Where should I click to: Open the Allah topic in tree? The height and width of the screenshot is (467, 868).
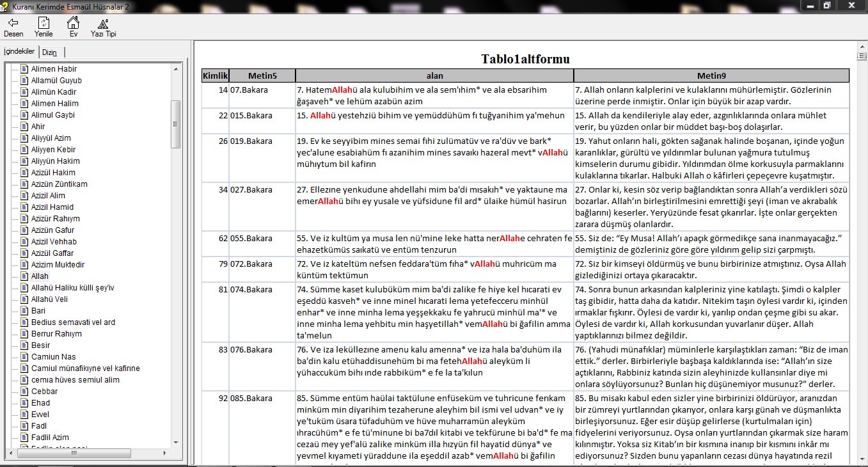(x=40, y=276)
